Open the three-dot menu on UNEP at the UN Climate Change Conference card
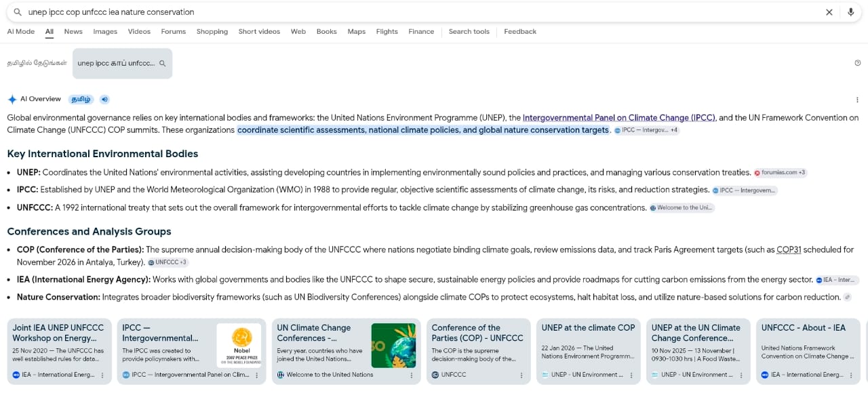 point(741,375)
